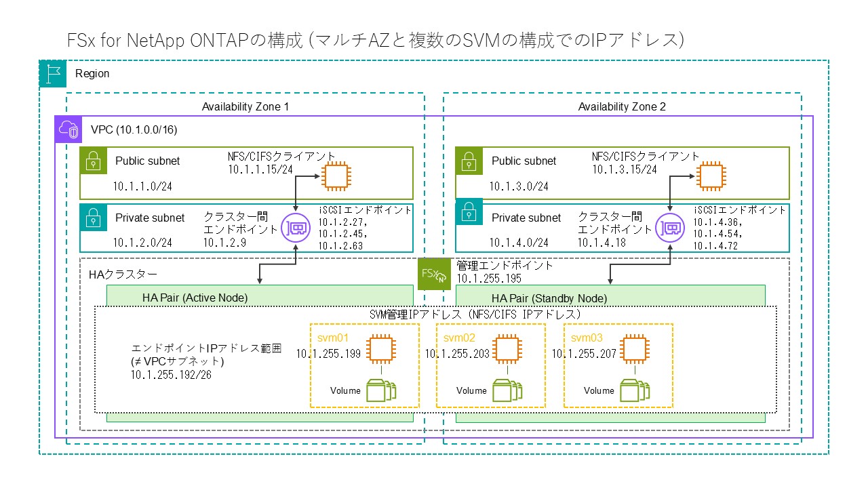Click 'エンドポイントIPアドレス範囲' label
This screenshot has width=868, height=488.
[x=206, y=349]
